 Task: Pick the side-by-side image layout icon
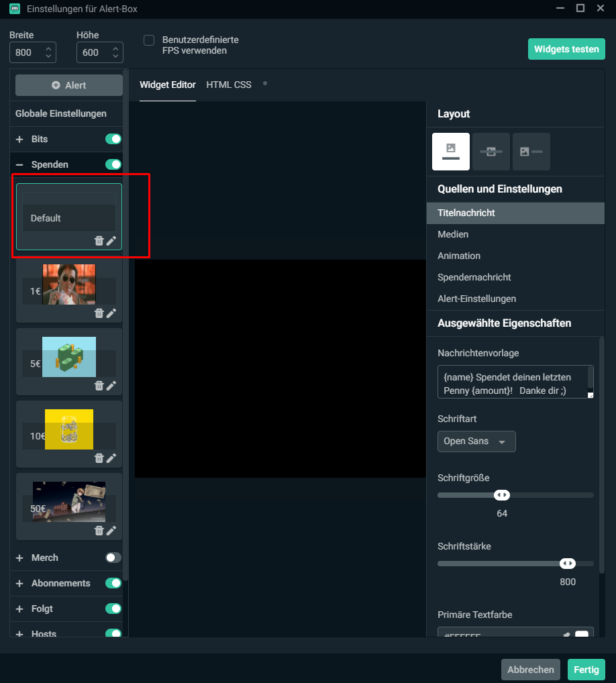pos(531,152)
